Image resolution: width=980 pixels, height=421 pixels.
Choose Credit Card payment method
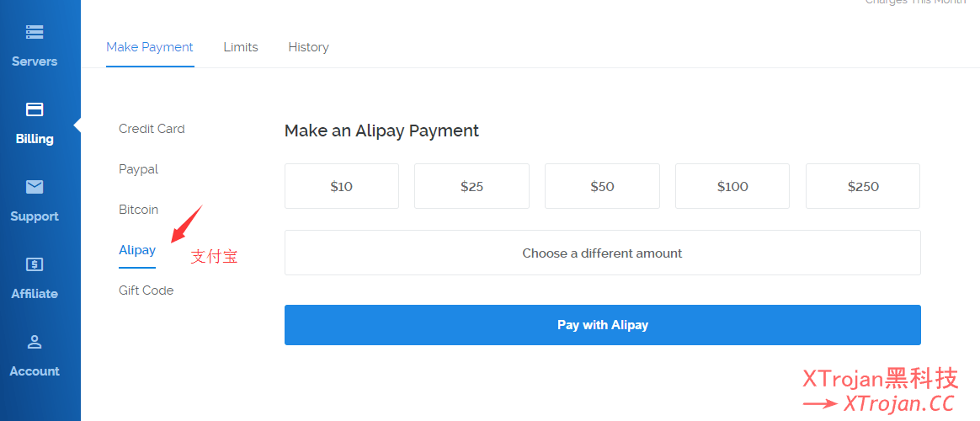(152, 129)
